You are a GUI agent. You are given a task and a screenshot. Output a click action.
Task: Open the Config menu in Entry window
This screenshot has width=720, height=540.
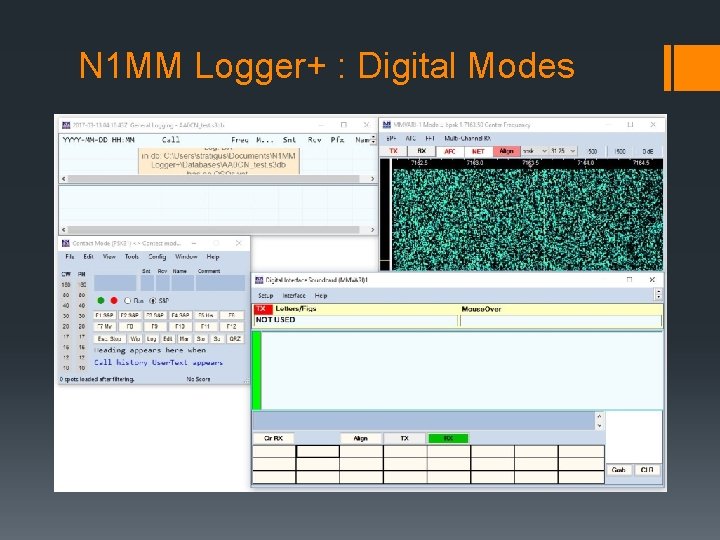pyautogui.click(x=157, y=257)
